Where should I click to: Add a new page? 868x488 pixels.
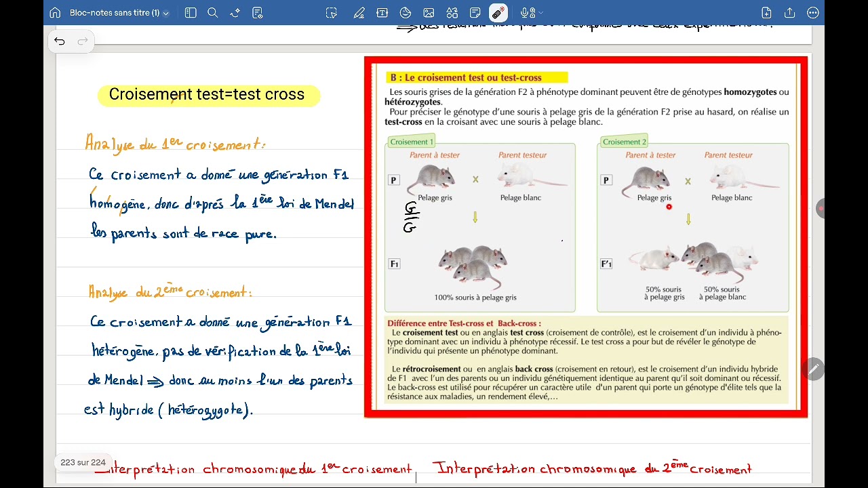pos(766,13)
